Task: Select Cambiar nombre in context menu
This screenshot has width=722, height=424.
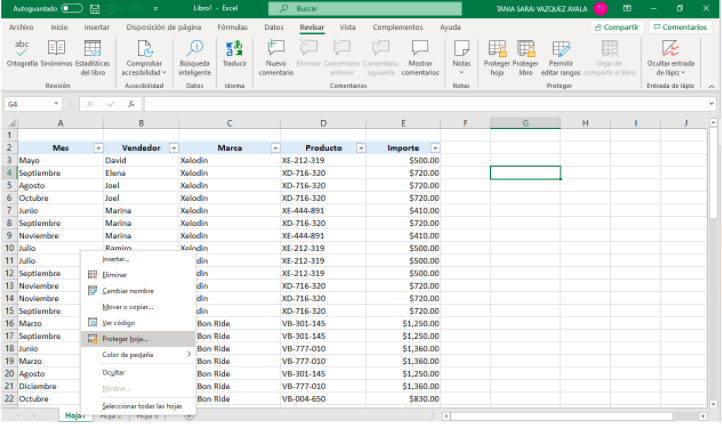Action: (138, 291)
